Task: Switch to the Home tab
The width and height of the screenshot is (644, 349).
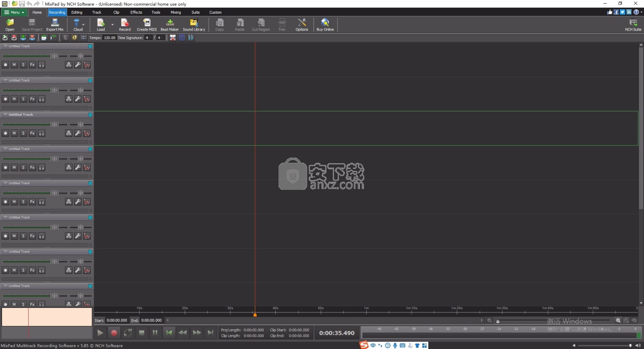Action: pyautogui.click(x=37, y=12)
